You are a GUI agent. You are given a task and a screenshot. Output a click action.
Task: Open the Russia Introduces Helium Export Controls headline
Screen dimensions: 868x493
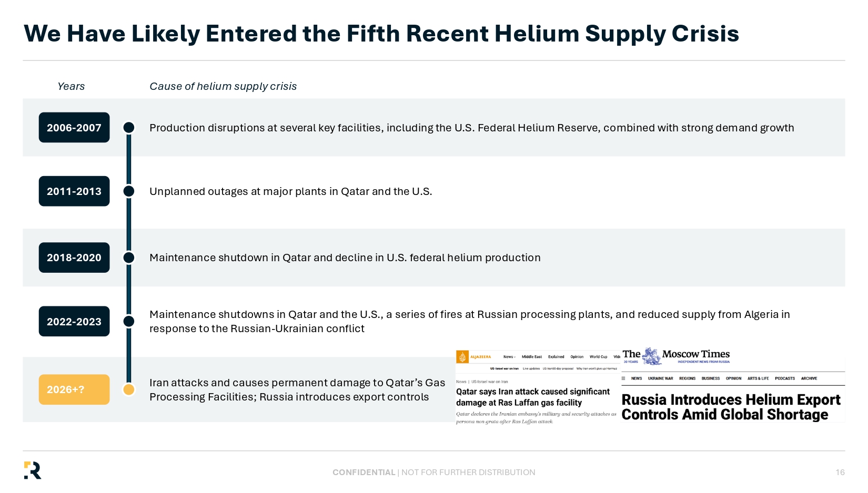731,407
